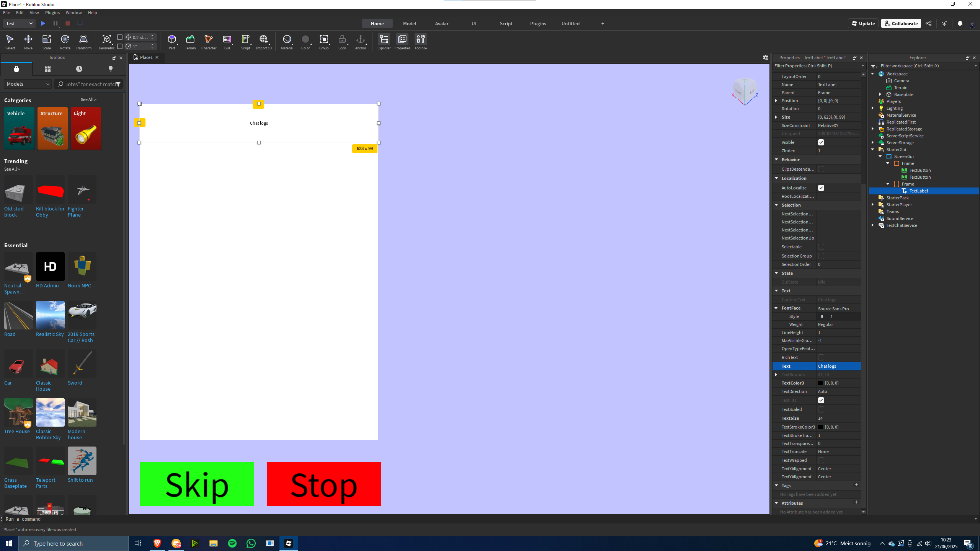Toggle AutoLocalize checkbox
This screenshot has height=551, width=980.
pos(821,188)
